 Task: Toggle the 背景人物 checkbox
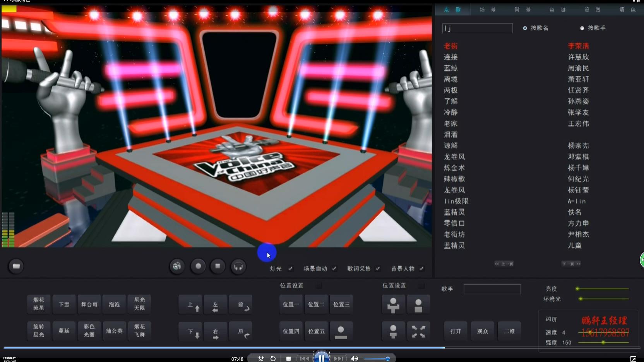pyautogui.click(x=421, y=268)
